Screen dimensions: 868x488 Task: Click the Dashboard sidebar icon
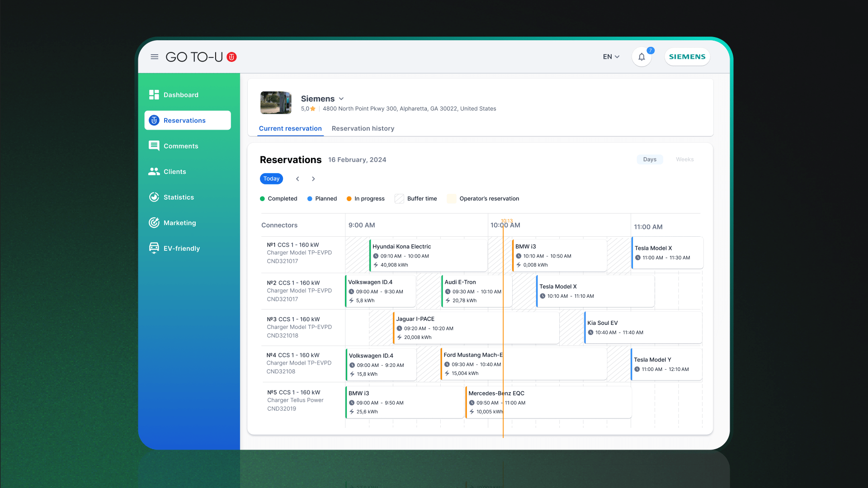pyautogui.click(x=154, y=94)
